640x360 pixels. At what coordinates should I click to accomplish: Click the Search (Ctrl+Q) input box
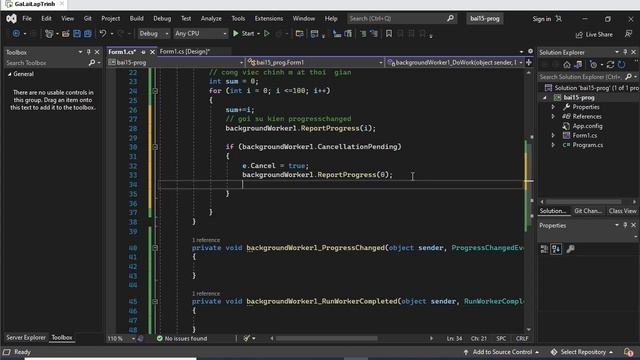pyautogui.click(x=402, y=18)
